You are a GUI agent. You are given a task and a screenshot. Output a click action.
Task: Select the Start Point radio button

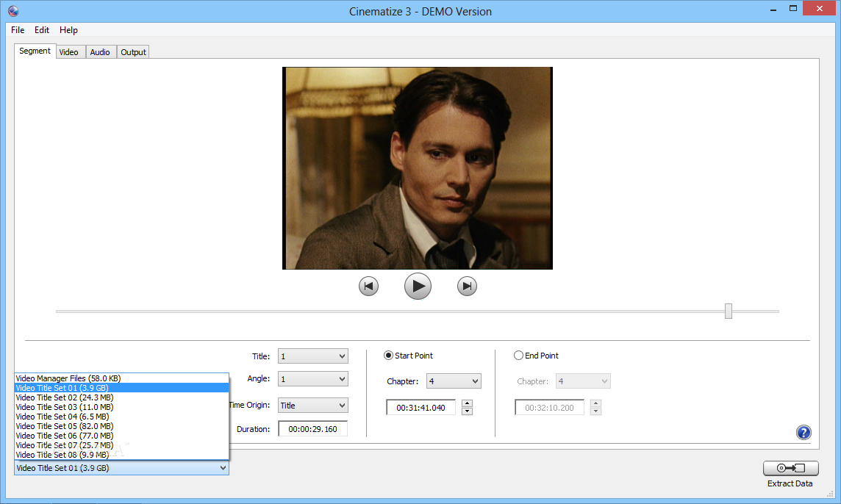coord(388,356)
